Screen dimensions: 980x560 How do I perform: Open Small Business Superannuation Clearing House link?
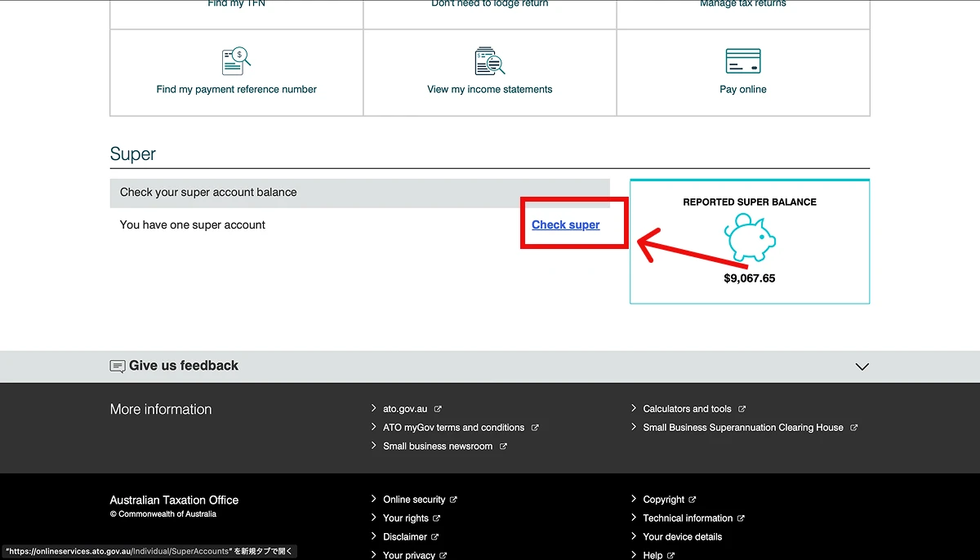tap(742, 428)
